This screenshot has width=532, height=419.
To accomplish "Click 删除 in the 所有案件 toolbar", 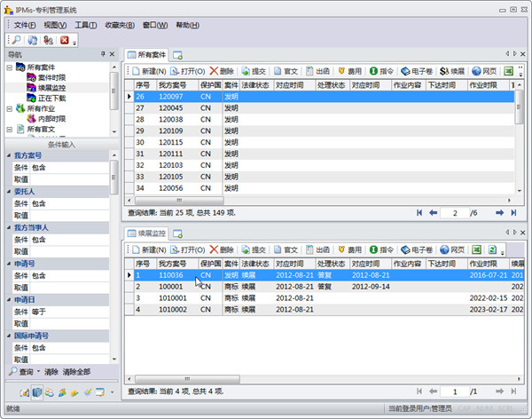I will click(222, 71).
